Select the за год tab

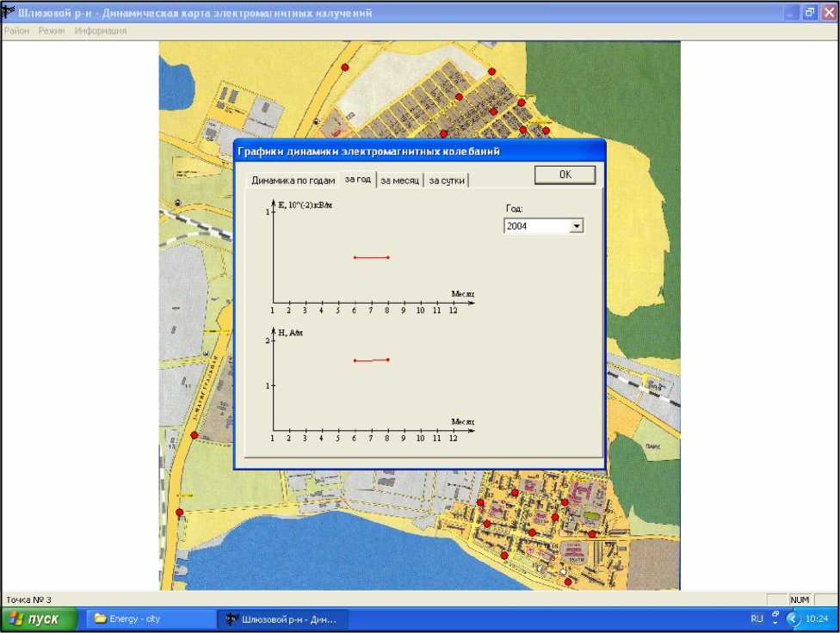tap(357, 179)
